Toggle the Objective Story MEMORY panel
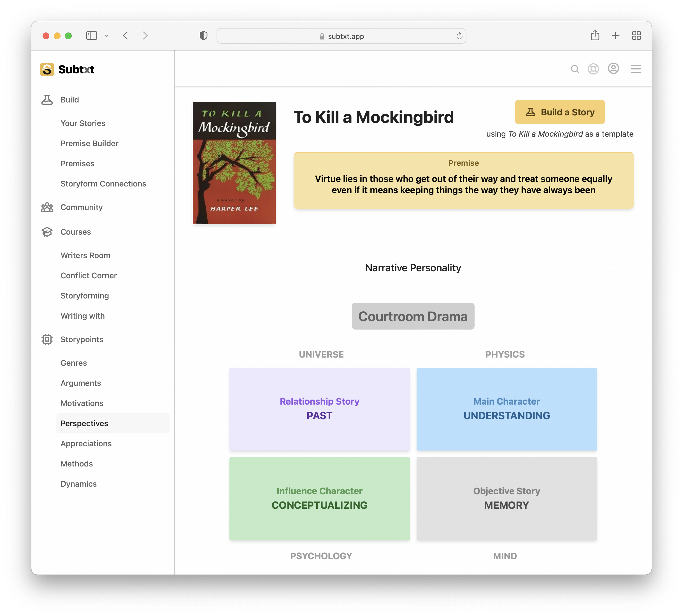The width and height of the screenshot is (683, 616). pos(506,498)
